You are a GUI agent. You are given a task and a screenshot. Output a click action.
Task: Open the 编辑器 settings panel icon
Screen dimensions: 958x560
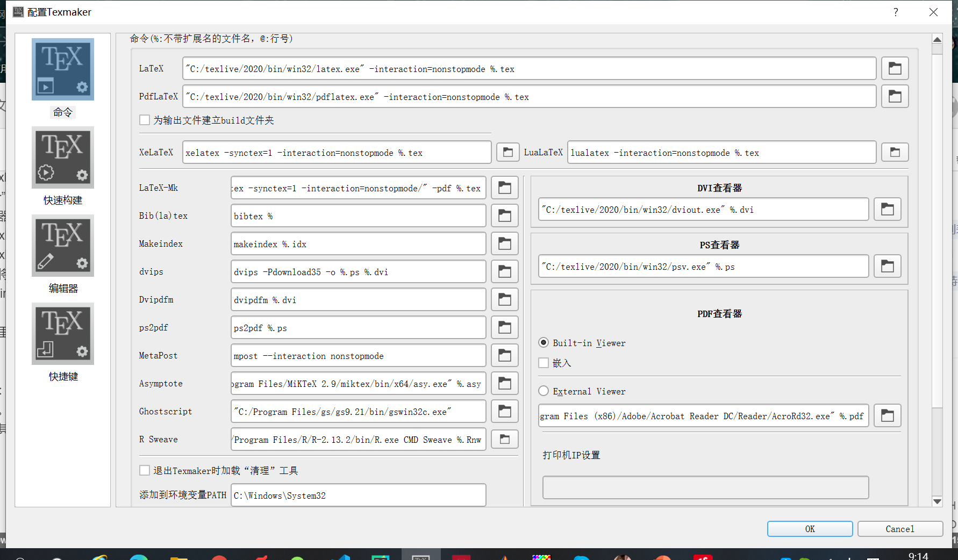pos(62,246)
